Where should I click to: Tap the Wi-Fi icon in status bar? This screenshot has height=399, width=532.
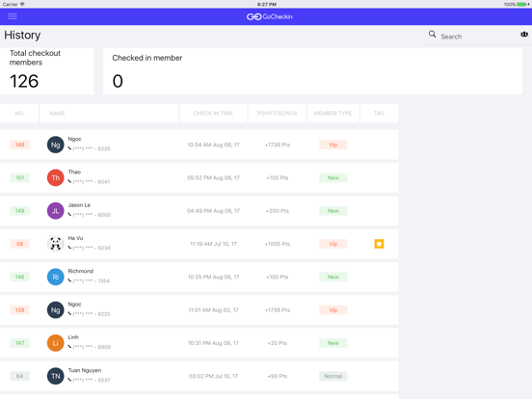(x=22, y=4)
